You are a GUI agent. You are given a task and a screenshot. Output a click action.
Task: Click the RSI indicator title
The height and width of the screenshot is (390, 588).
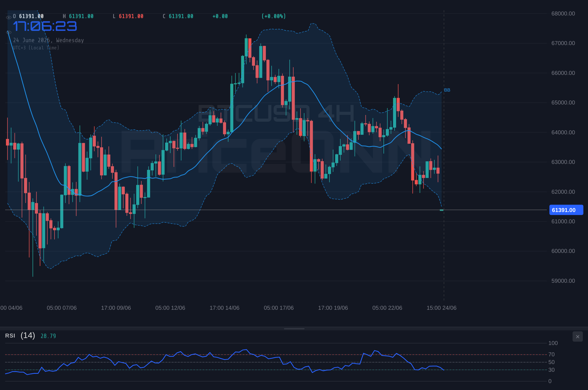tap(10, 336)
